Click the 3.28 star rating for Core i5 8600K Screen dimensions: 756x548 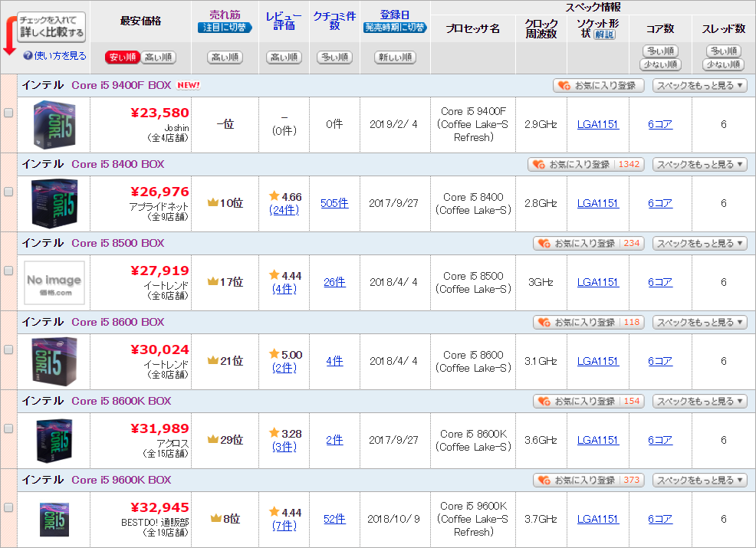285,434
